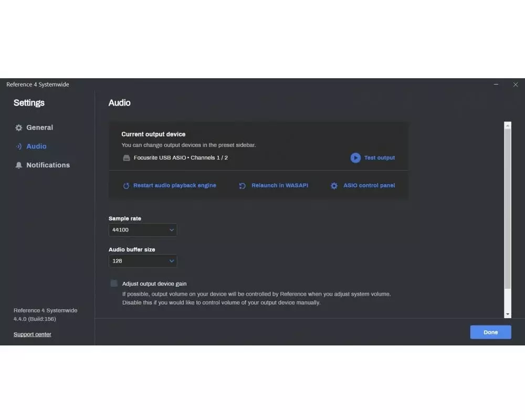Click the Relaunch in WASAPI refresh icon
The width and height of the screenshot is (525, 420).
point(242,186)
